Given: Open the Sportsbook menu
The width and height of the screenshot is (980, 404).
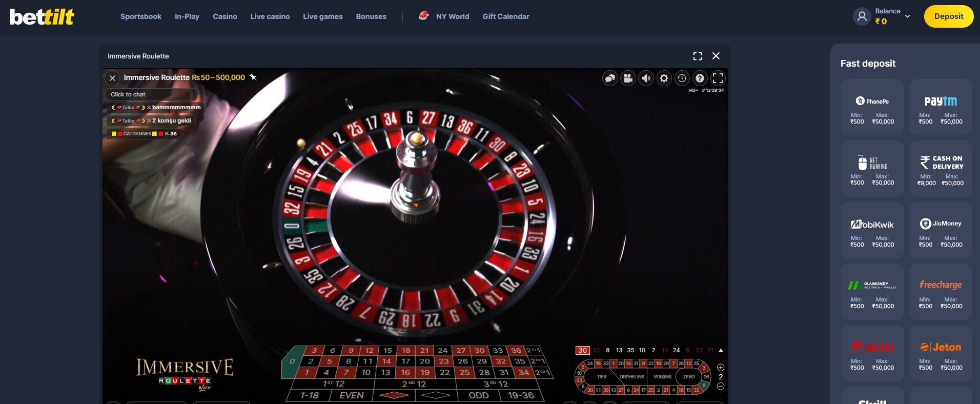Looking at the screenshot, I should [x=141, y=16].
